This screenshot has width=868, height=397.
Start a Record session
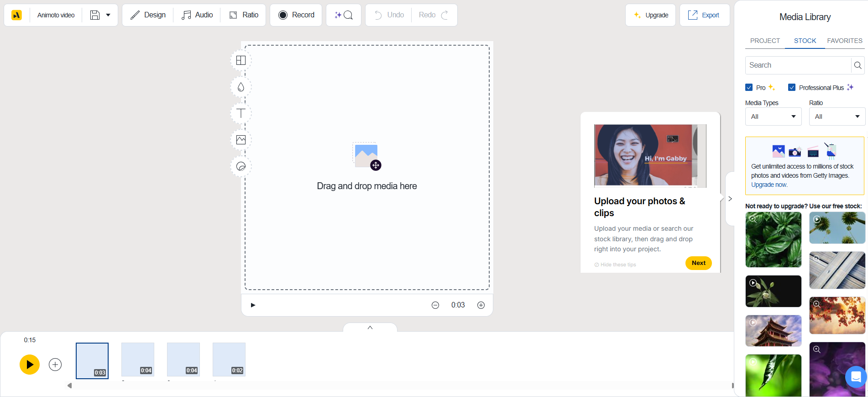296,15
